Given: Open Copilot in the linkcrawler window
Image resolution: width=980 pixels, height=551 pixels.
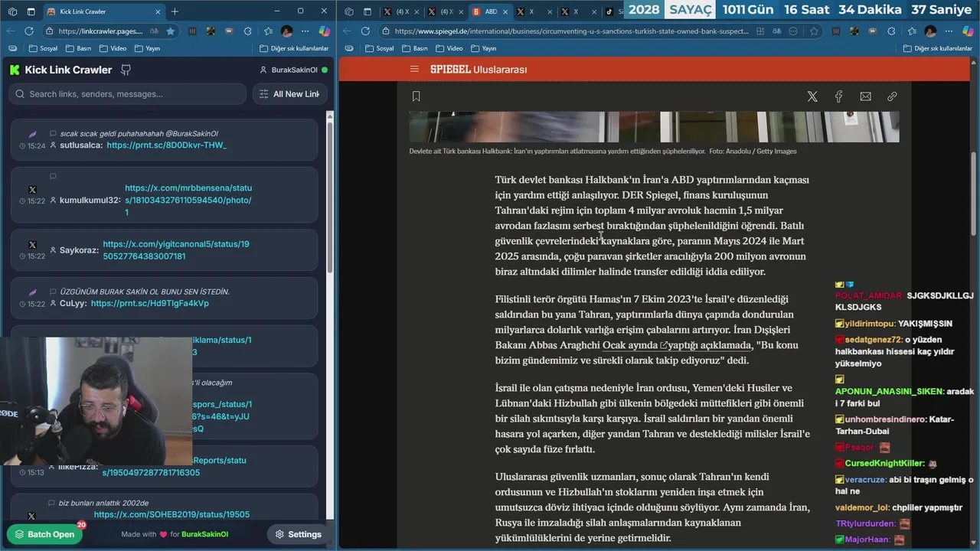Looking at the screenshot, I should point(325,31).
